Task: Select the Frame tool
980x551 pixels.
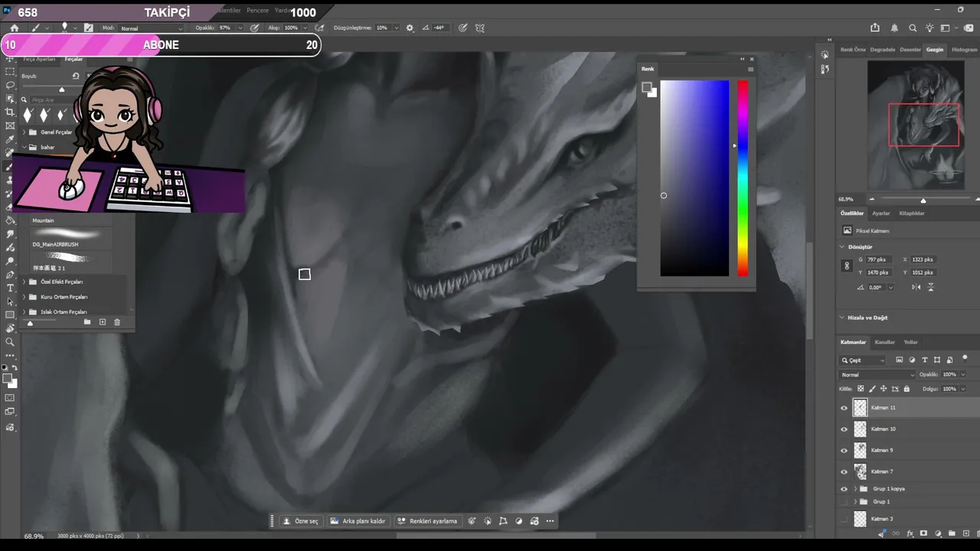Action: pyautogui.click(x=10, y=126)
